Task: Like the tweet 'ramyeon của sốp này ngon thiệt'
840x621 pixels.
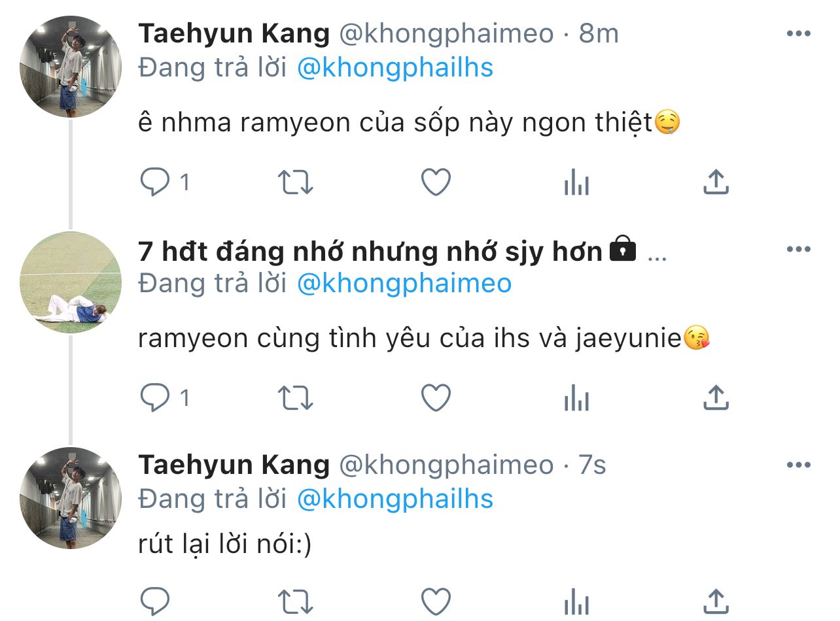Action: (436, 182)
